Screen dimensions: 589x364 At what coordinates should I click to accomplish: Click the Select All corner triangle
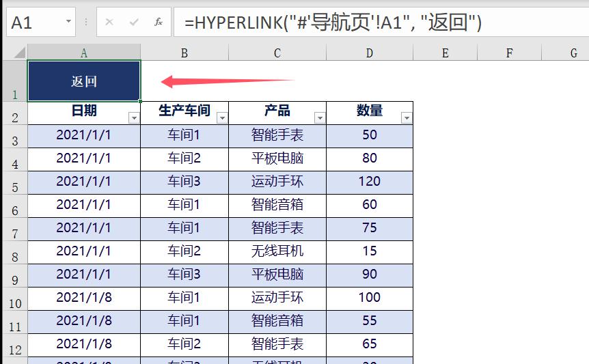[19, 52]
